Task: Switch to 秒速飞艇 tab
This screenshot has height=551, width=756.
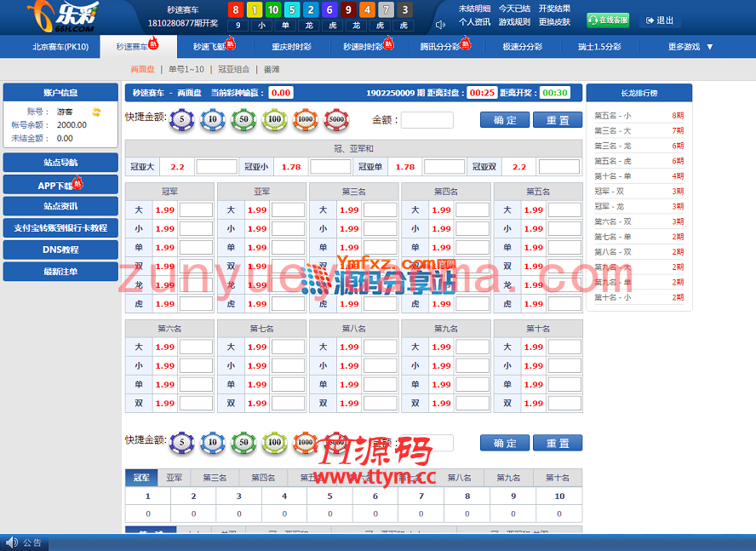Action: (214, 47)
